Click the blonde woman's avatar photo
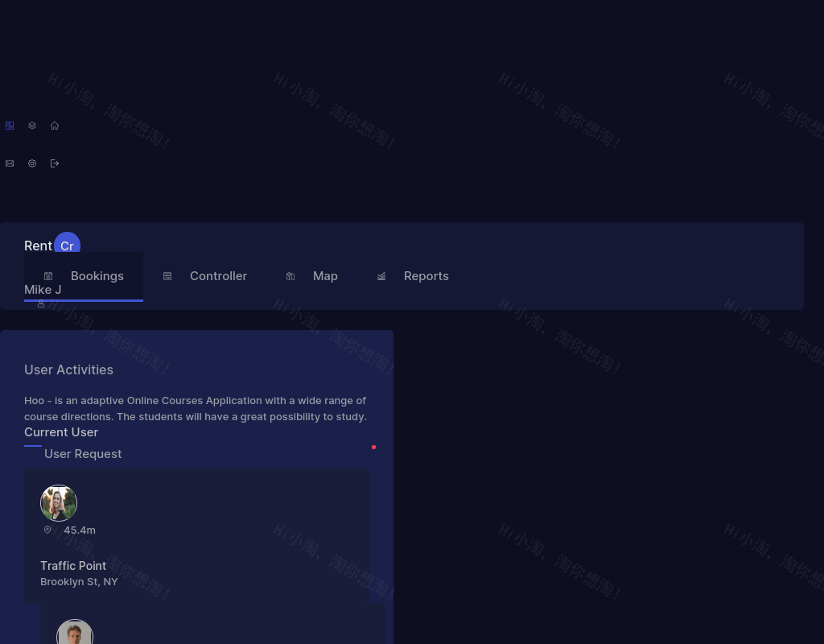The image size is (824, 644). pos(59,503)
